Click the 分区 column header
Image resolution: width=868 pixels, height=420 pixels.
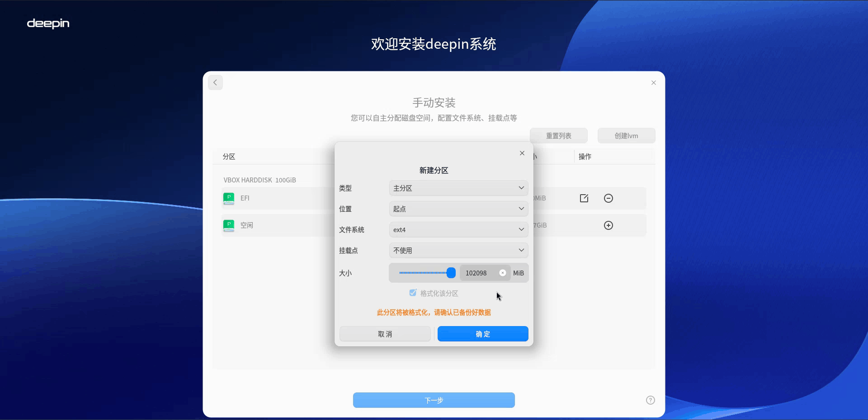[x=229, y=157]
